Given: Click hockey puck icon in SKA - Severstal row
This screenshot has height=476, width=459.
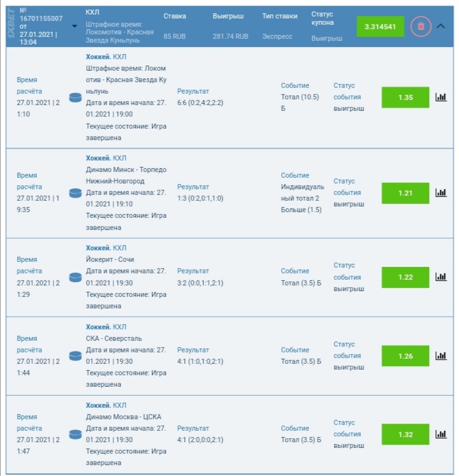Looking at the screenshot, I should point(75,356).
